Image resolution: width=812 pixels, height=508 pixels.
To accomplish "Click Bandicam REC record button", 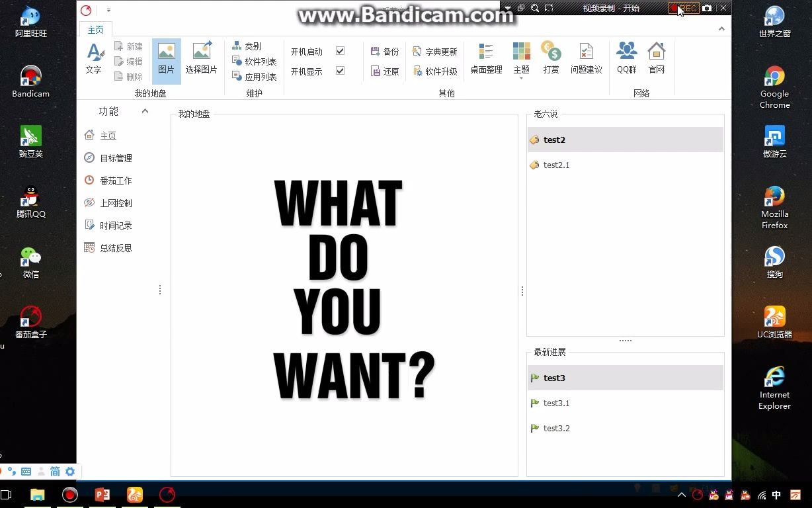I will [x=684, y=8].
